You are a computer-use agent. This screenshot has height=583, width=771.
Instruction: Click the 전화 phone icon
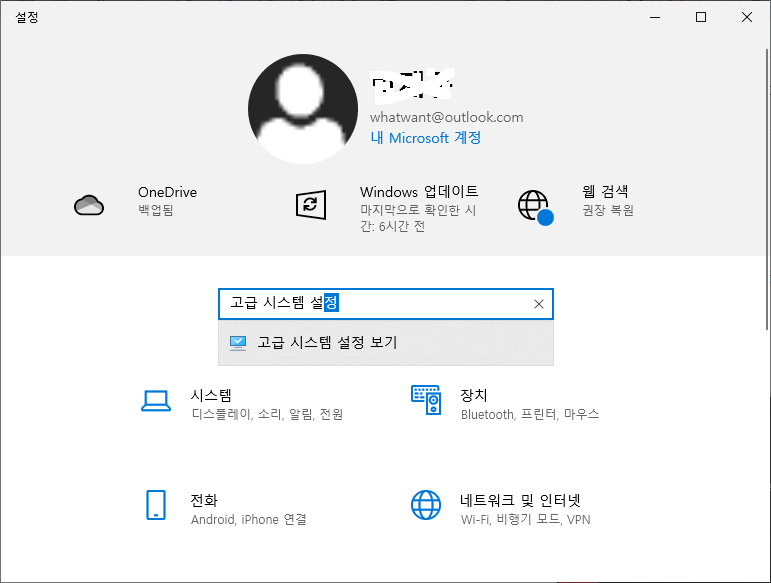(x=156, y=505)
